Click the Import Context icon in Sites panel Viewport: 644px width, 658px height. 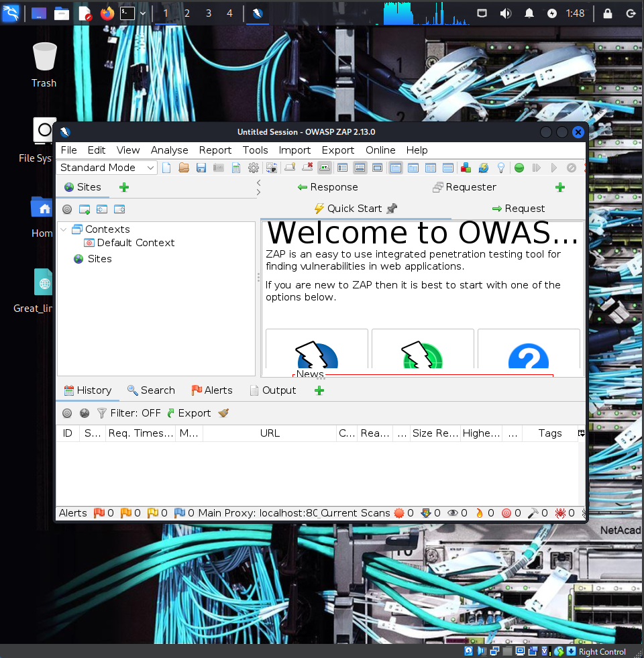point(102,209)
